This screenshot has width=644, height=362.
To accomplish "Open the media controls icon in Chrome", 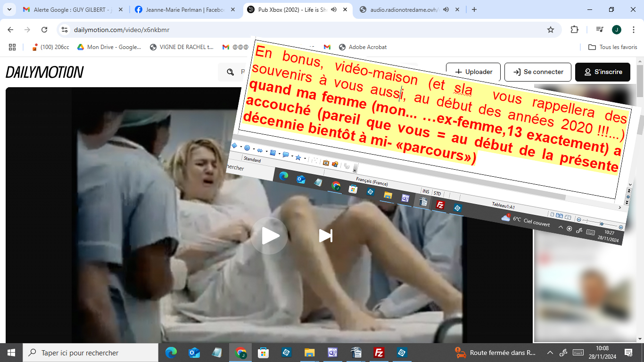I will [600, 30].
